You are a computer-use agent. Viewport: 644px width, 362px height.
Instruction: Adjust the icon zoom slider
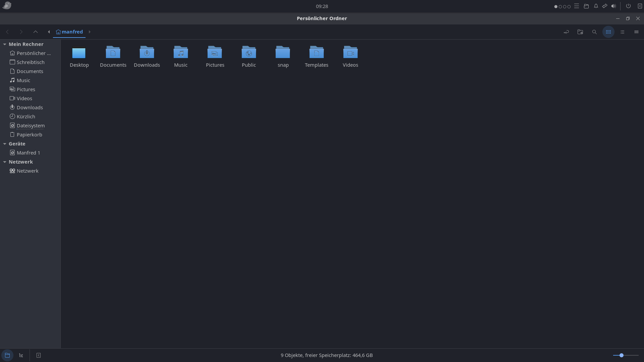pyautogui.click(x=622, y=355)
